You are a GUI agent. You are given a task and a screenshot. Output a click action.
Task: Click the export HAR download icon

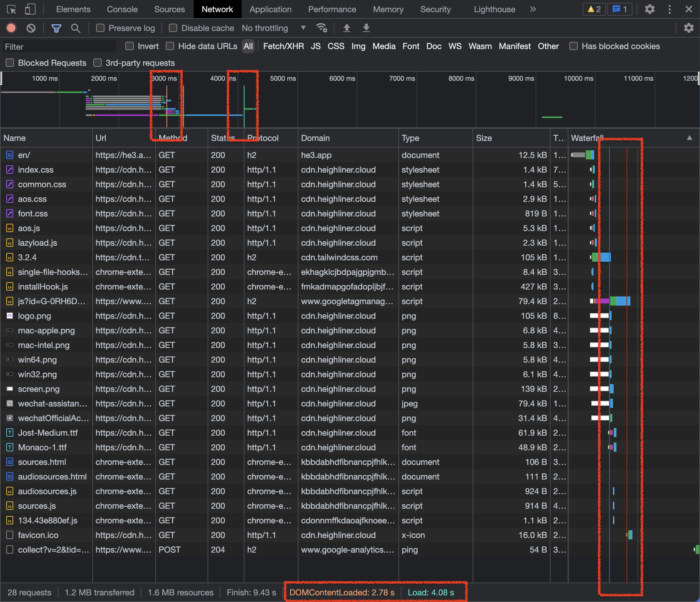(x=366, y=28)
